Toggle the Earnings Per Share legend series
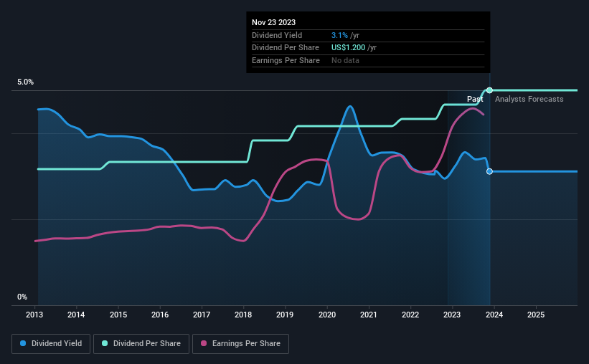Screen dimensions: 589x364 pos(240,344)
